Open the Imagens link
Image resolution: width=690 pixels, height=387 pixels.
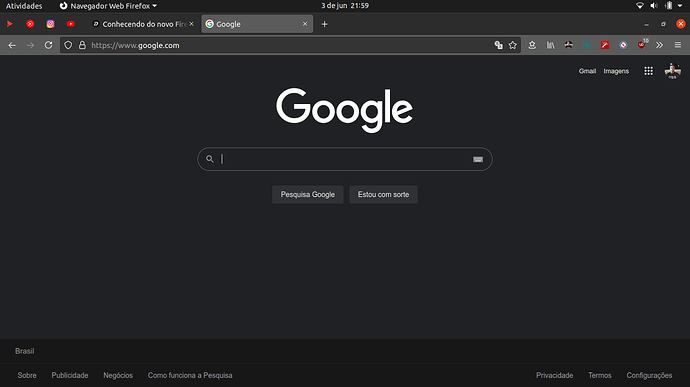pos(616,71)
